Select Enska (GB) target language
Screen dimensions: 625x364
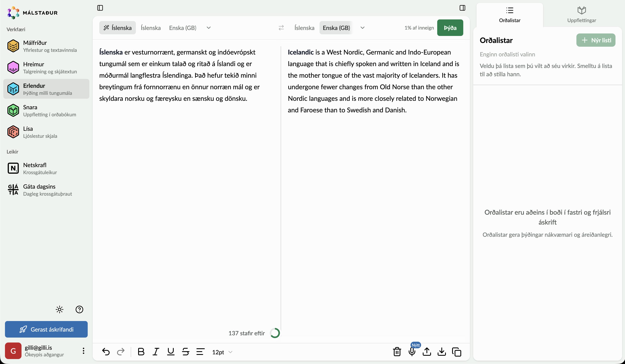click(x=336, y=28)
